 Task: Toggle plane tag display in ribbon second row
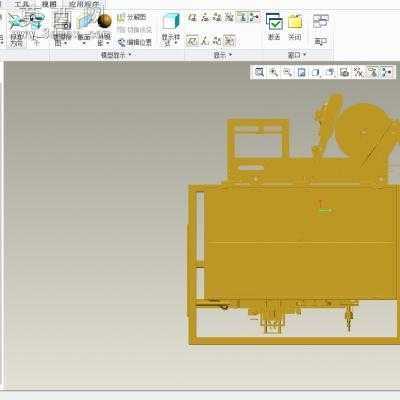[x=192, y=41]
